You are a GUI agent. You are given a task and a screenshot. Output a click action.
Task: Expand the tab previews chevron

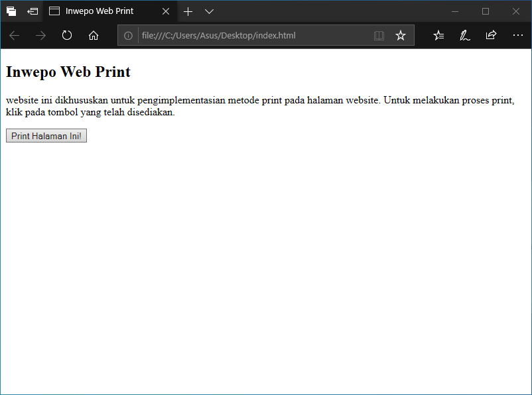[209, 11]
